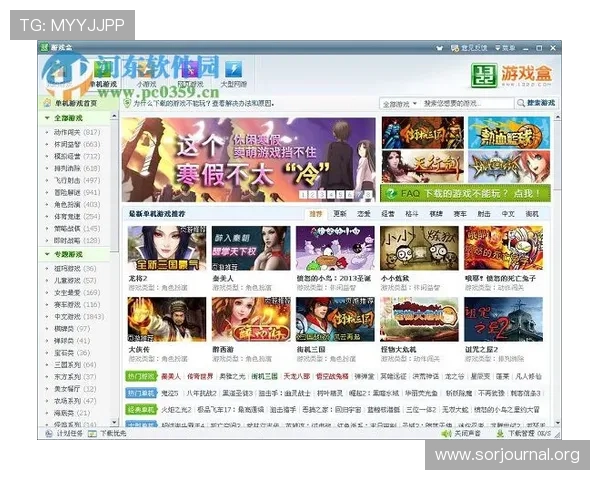Switch to the 推荐 tab

(316, 214)
